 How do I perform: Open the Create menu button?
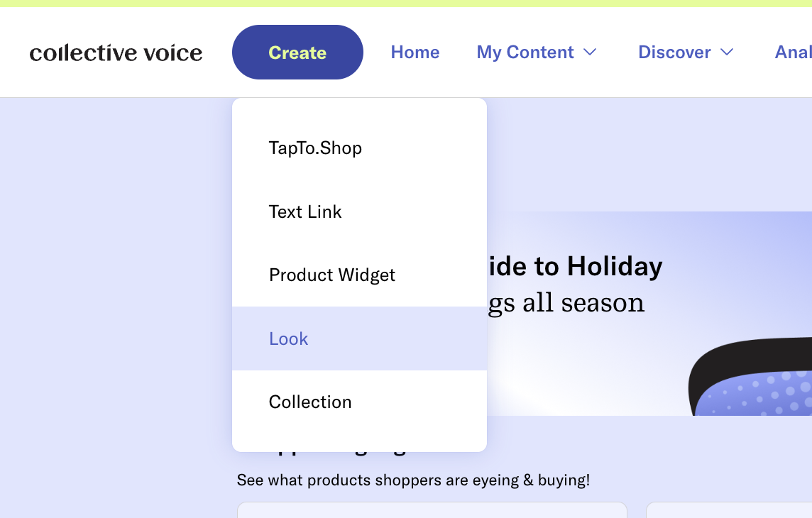(x=297, y=53)
